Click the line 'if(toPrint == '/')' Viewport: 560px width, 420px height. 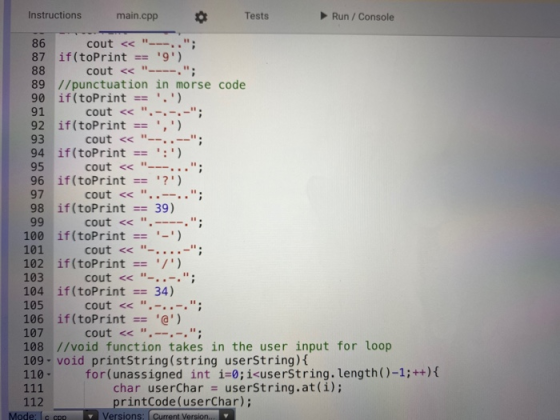(x=120, y=264)
